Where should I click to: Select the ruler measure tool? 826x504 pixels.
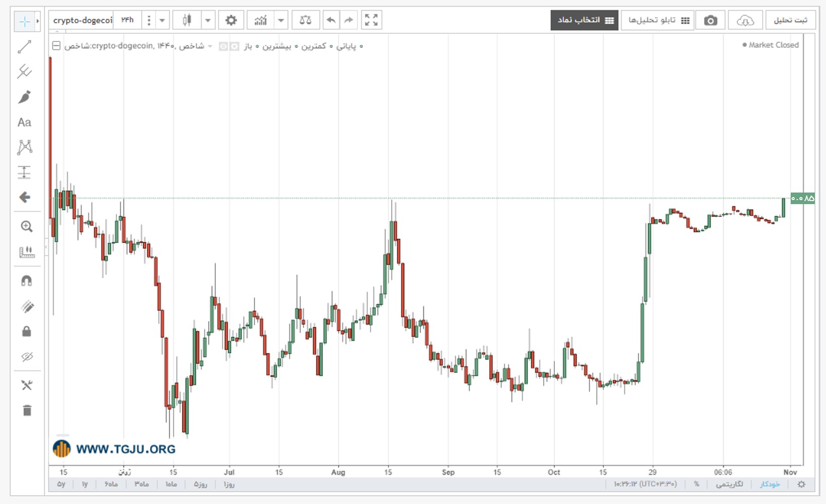(26, 252)
